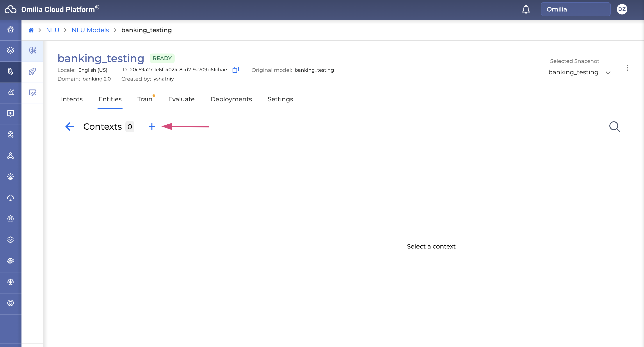Open notifications bell icon
The width and height of the screenshot is (644, 347).
(526, 9)
